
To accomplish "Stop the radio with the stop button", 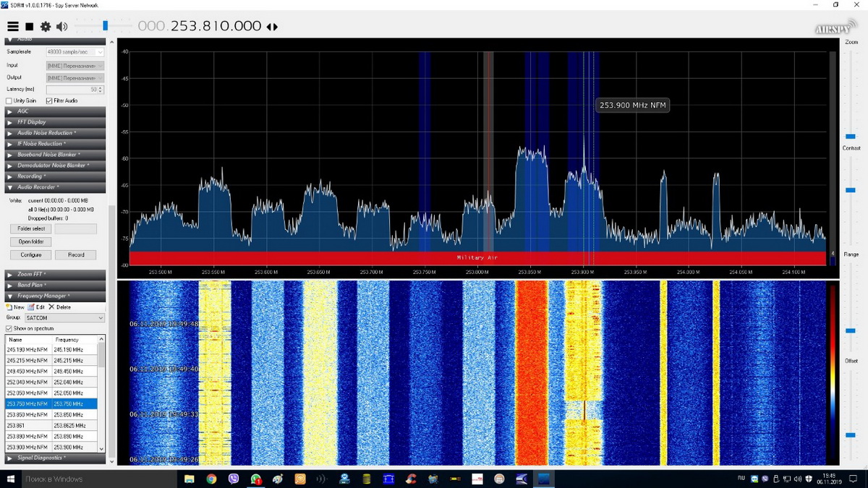I will coord(30,27).
